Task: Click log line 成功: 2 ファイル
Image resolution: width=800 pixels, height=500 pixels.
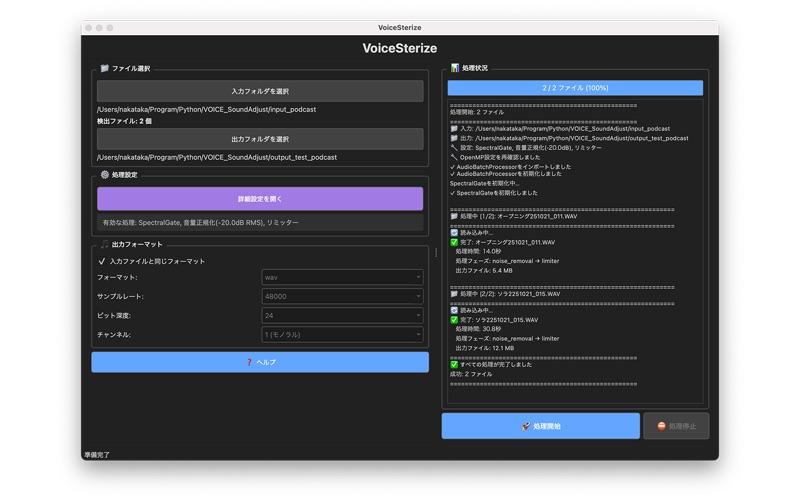Action: tap(471, 374)
